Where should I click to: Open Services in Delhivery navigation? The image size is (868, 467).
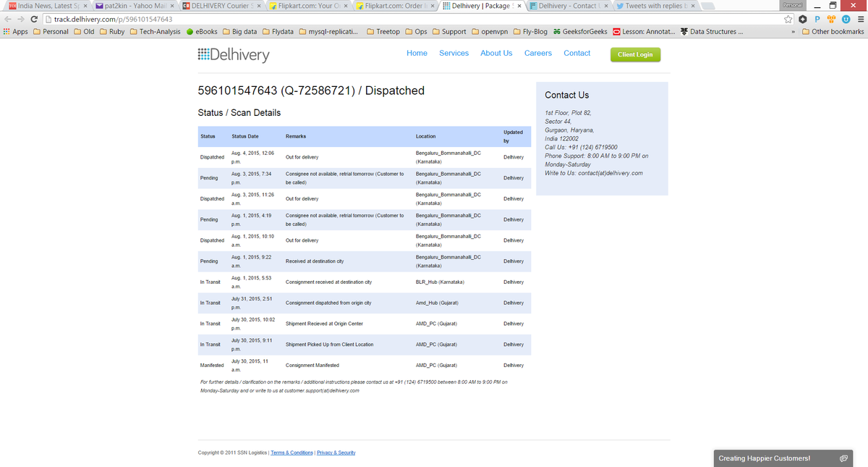[x=454, y=53]
